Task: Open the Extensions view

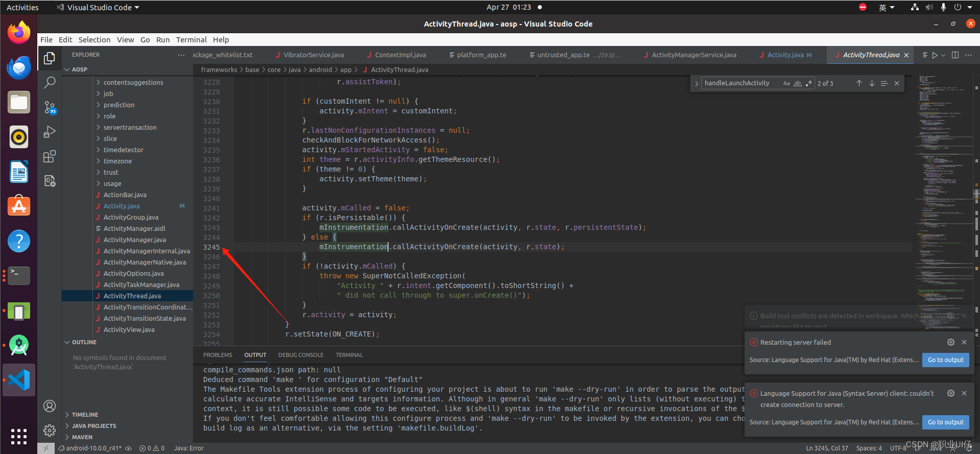Action: point(50,156)
